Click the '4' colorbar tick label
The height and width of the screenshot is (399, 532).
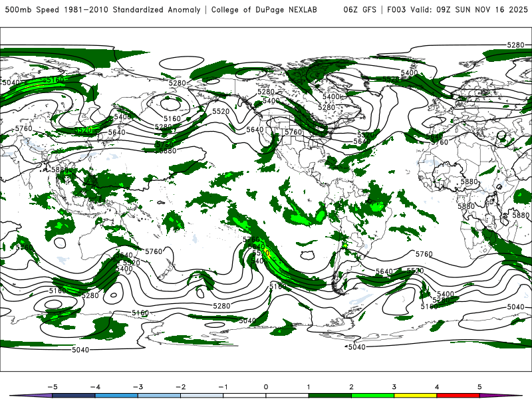[437, 387]
